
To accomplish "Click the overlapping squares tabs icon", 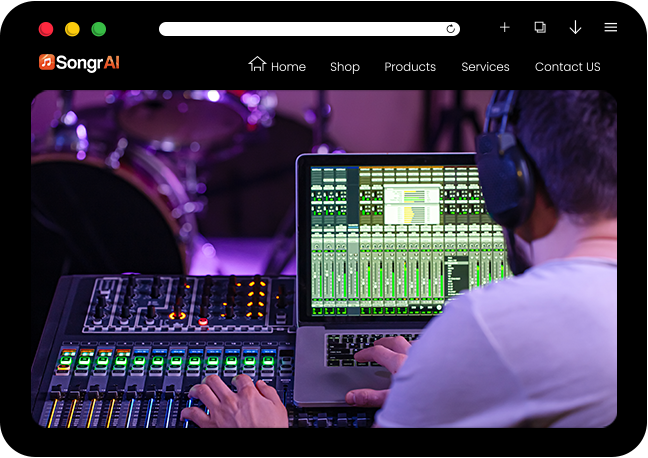I will [x=540, y=28].
